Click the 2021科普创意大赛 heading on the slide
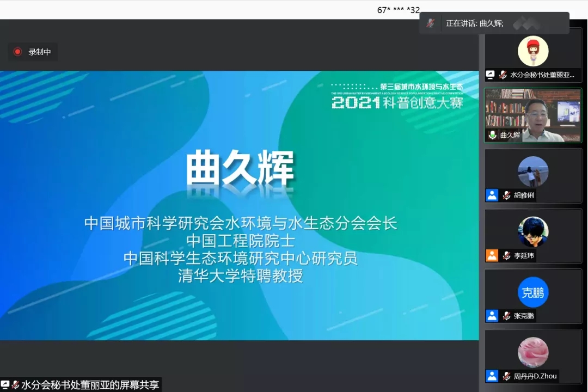The height and width of the screenshot is (392, 588). click(x=397, y=102)
